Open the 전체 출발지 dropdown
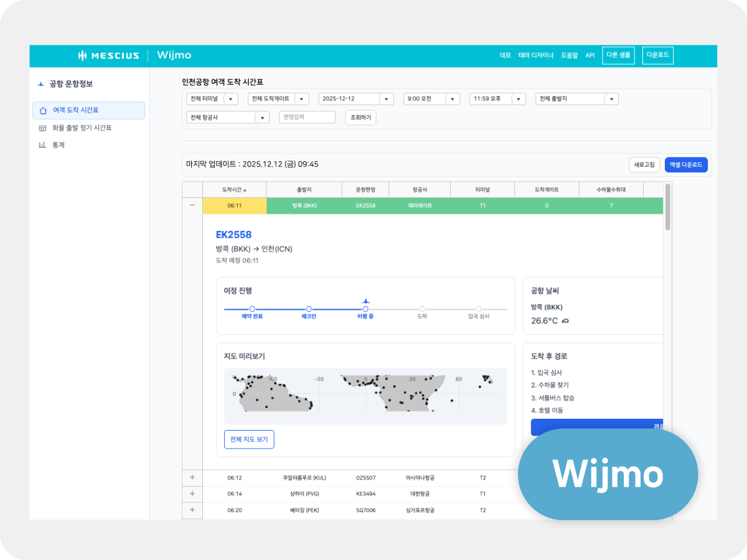This screenshot has width=747, height=560. tap(611, 99)
